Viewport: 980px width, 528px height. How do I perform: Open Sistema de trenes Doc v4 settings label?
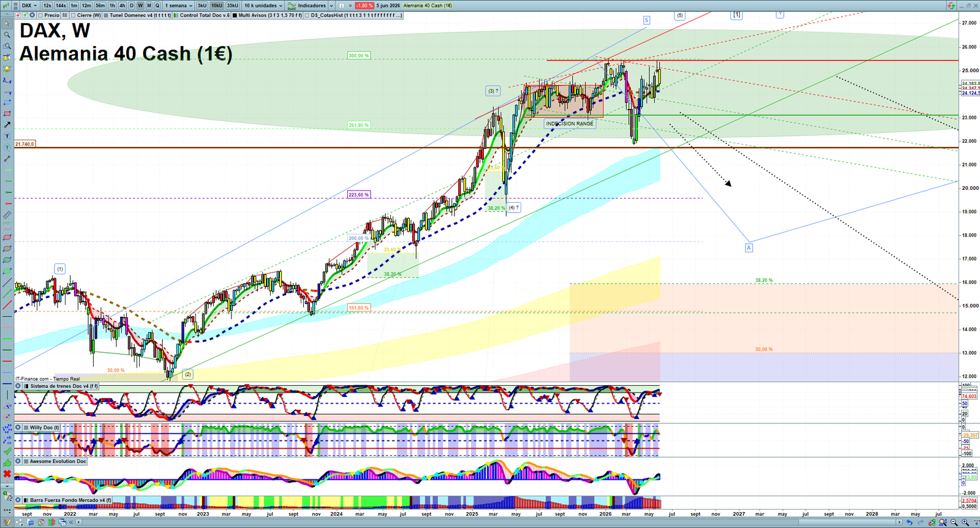(x=64, y=386)
